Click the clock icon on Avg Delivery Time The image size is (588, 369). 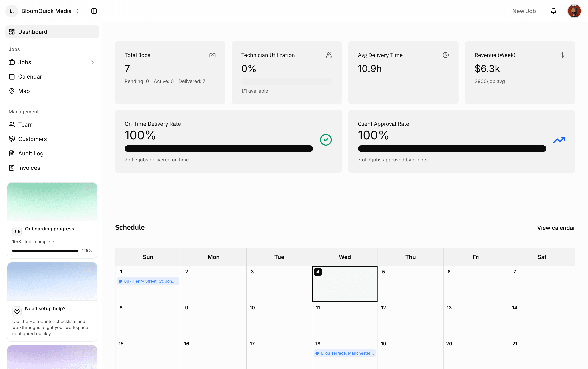(446, 55)
